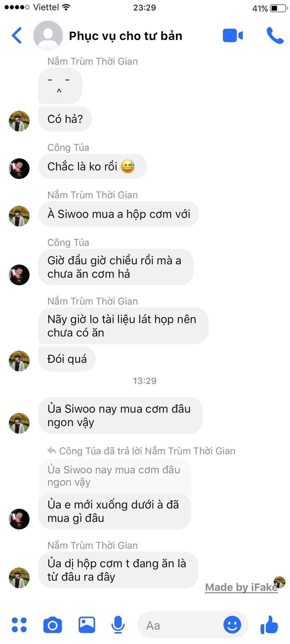Open the four-dot more apps menu
This screenshot has height=644, width=290.
pyautogui.click(x=19, y=625)
